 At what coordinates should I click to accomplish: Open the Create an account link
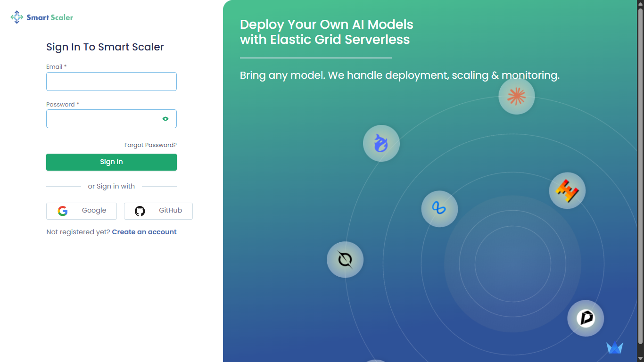144,232
